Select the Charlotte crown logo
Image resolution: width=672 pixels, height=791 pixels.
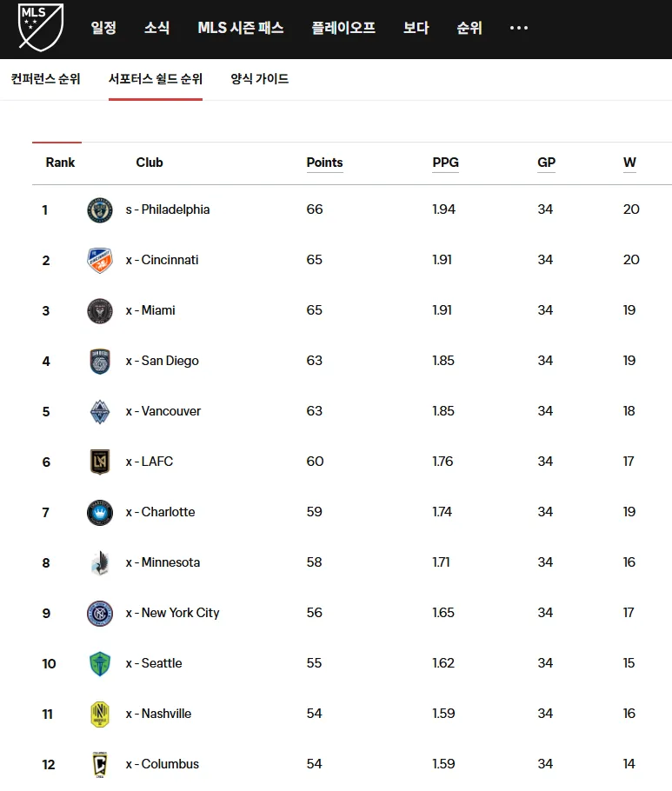100,512
